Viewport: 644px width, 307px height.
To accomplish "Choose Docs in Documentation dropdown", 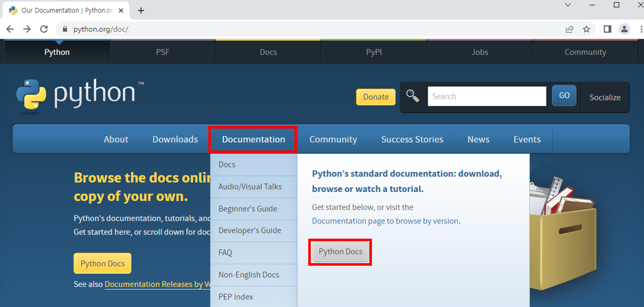I will [x=254, y=165].
